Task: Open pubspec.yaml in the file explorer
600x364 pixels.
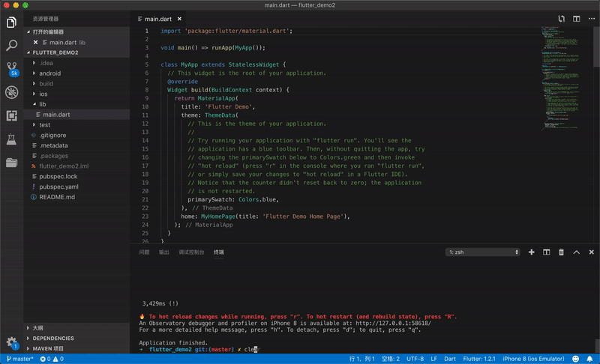Action: [58, 186]
